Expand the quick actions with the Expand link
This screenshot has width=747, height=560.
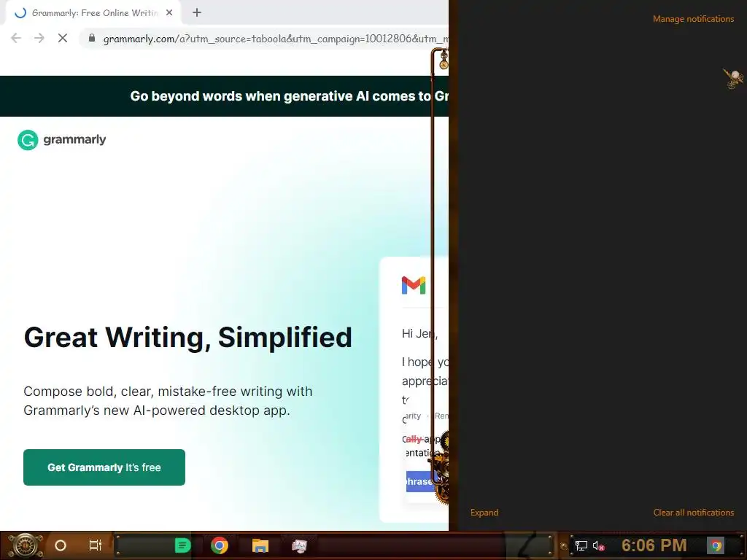pyautogui.click(x=484, y=513)
